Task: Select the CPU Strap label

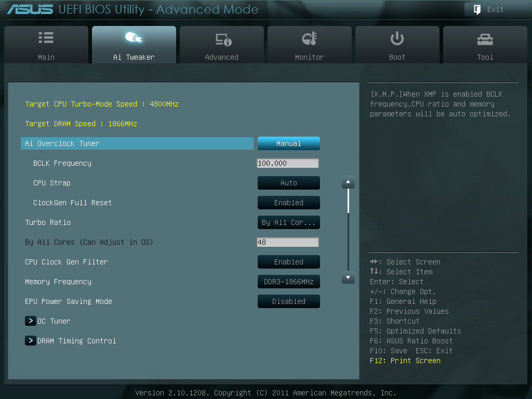Action: 51,183
